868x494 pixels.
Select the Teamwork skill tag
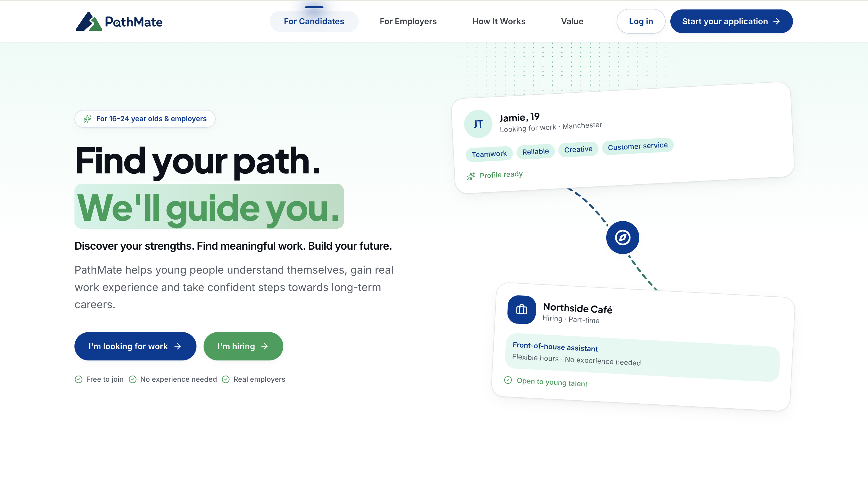click(489, 154)
